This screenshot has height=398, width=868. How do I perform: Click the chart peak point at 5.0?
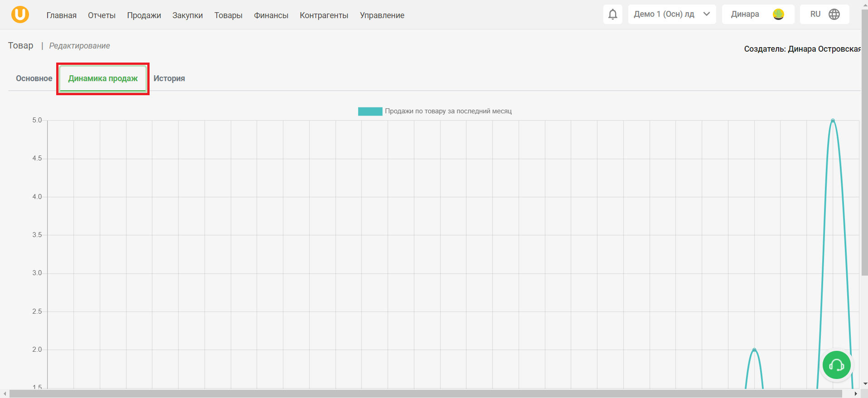pyautogui.click(x=833, y=121)
